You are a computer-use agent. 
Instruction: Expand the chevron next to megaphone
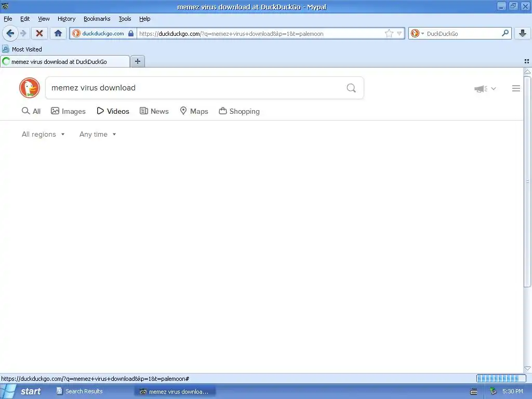494,88
